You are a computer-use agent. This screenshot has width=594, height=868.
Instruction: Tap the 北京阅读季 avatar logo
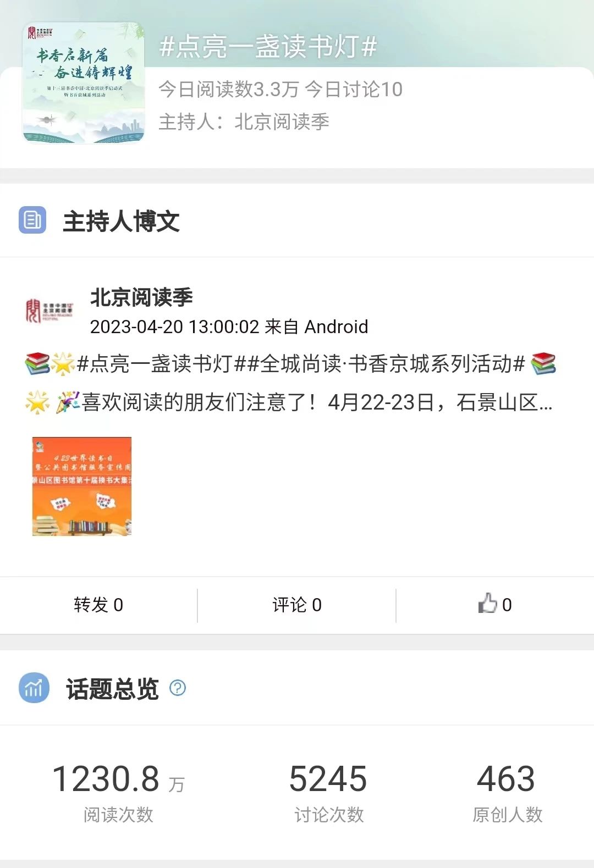pyautogui.click(x=50, y=311)
